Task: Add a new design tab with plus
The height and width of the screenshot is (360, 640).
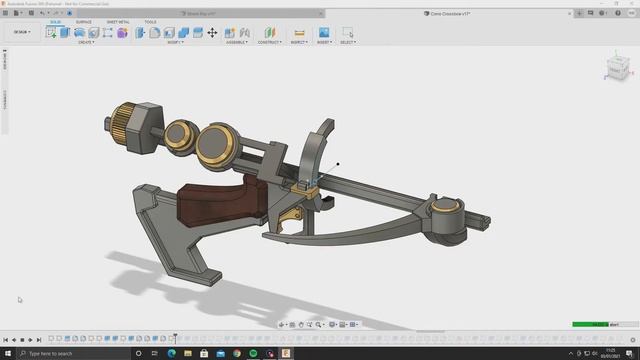Action: click(579, 13)
